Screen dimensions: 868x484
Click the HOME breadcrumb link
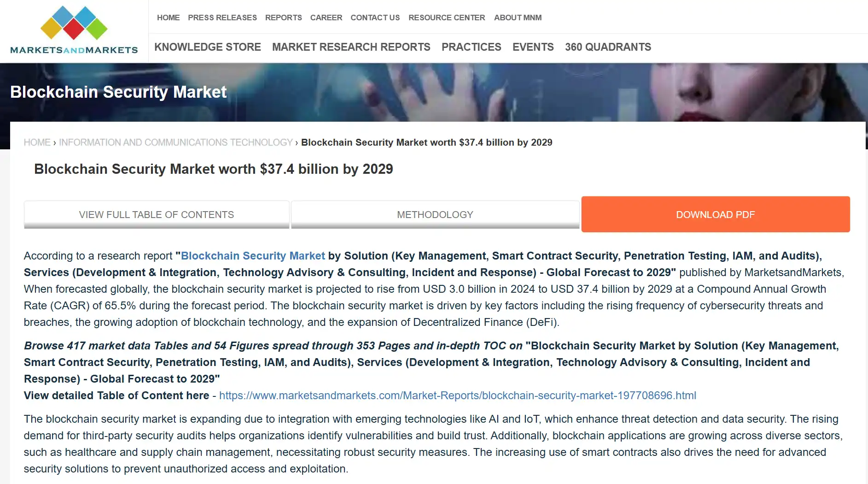37,142
